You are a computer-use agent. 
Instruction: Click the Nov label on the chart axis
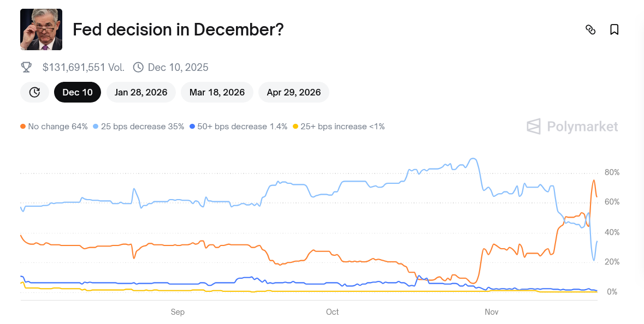tap(492, 312)
